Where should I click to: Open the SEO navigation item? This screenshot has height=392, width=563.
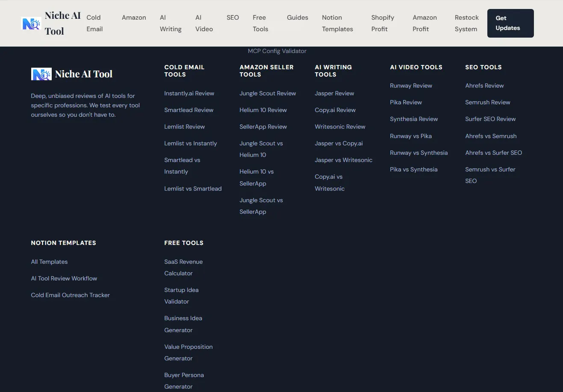pos(233,18)
